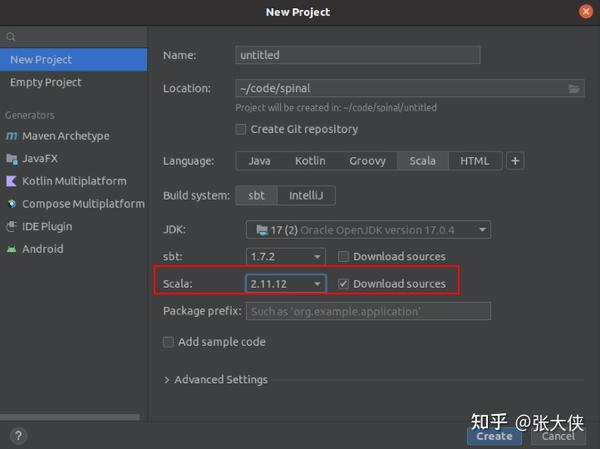
Task: Choose Groovy language option
Action: click(x=367, y=161)
